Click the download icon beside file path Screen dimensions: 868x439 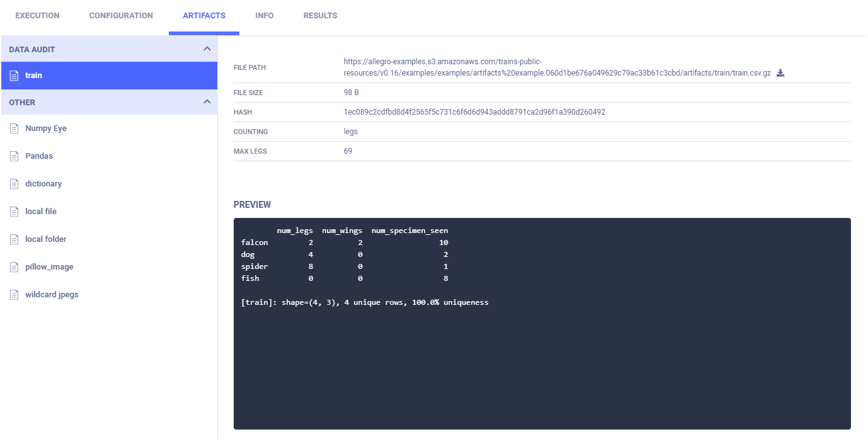click(x=780, y=73)
